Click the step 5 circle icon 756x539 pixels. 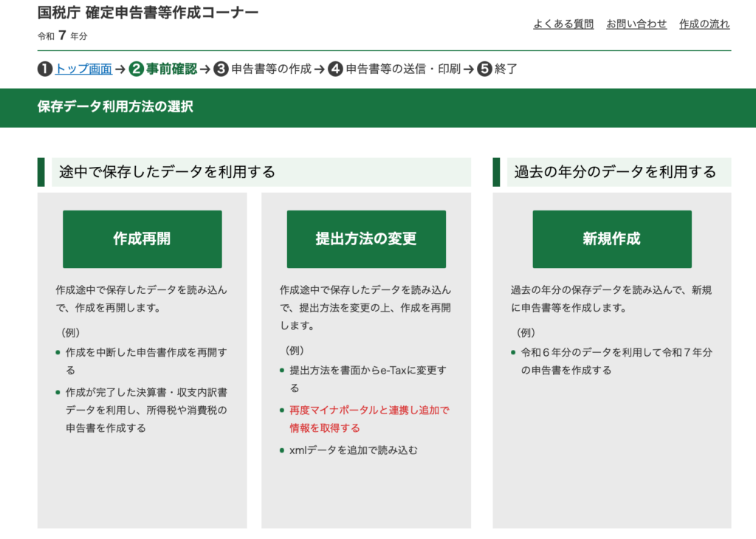coord(484,69)
